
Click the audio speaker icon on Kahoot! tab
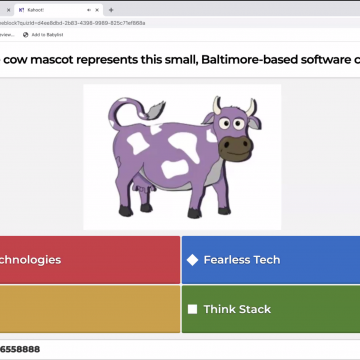tap(89, 10)
